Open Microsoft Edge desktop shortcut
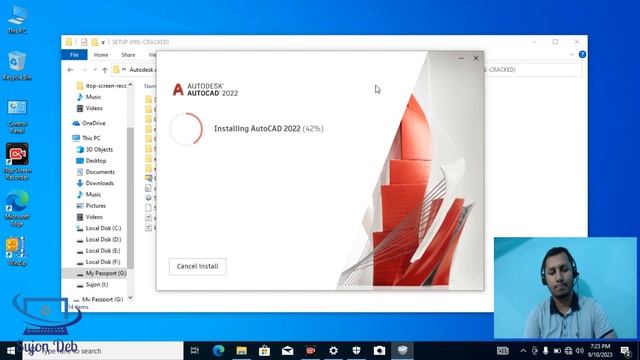Viewport: 640px width, 360px height. (17, 209)
